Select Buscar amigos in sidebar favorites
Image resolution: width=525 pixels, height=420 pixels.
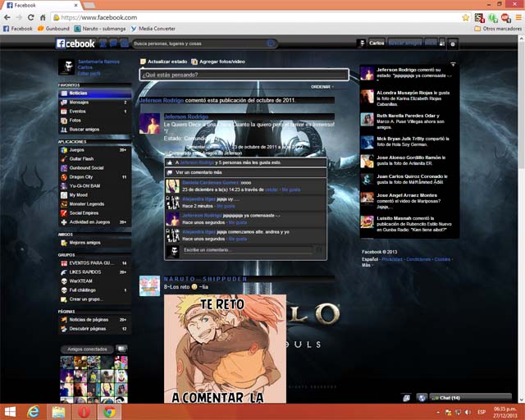pyautogui.click(x=94, y=130)
